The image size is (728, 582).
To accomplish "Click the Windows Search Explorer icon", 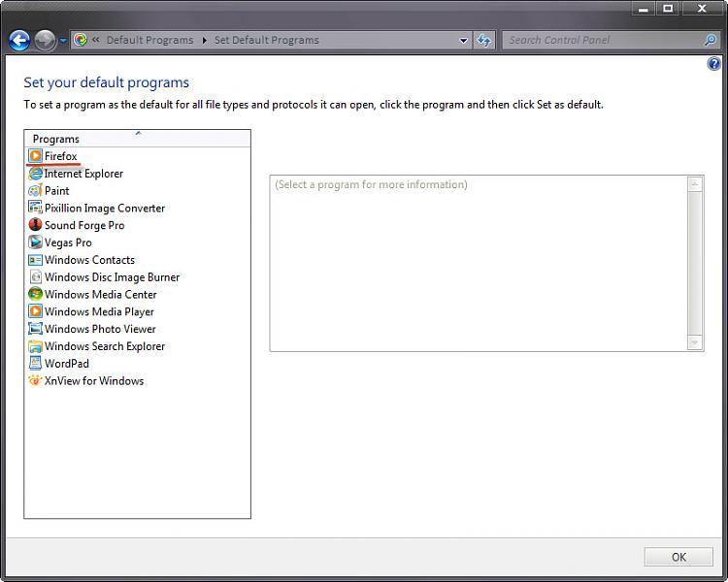I will coord(35,346).
